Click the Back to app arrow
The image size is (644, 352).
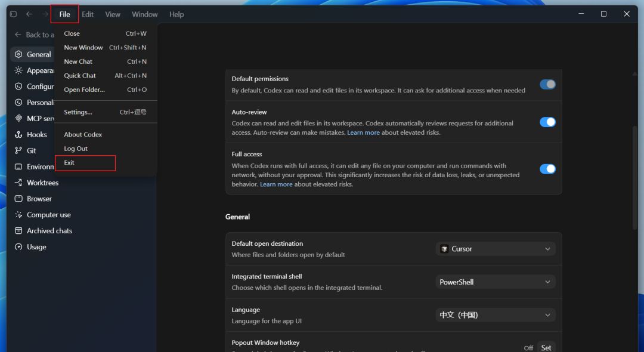(18, 35)
